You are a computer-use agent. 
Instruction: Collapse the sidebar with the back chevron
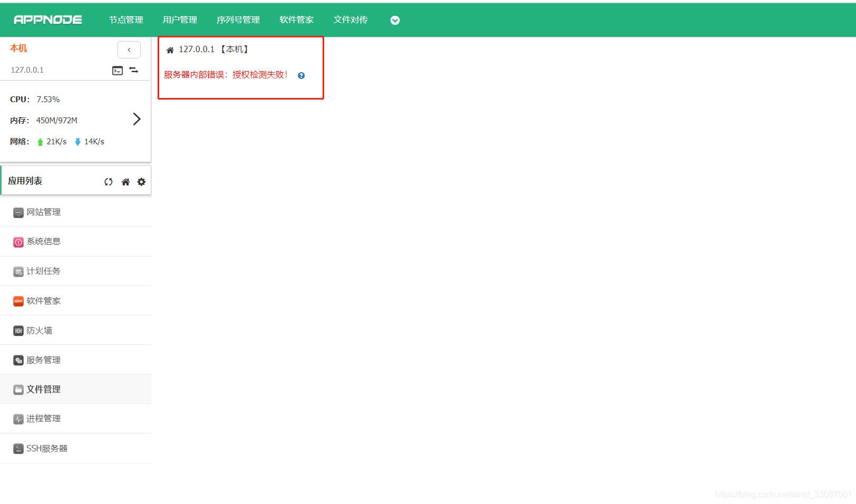(129, 50)
